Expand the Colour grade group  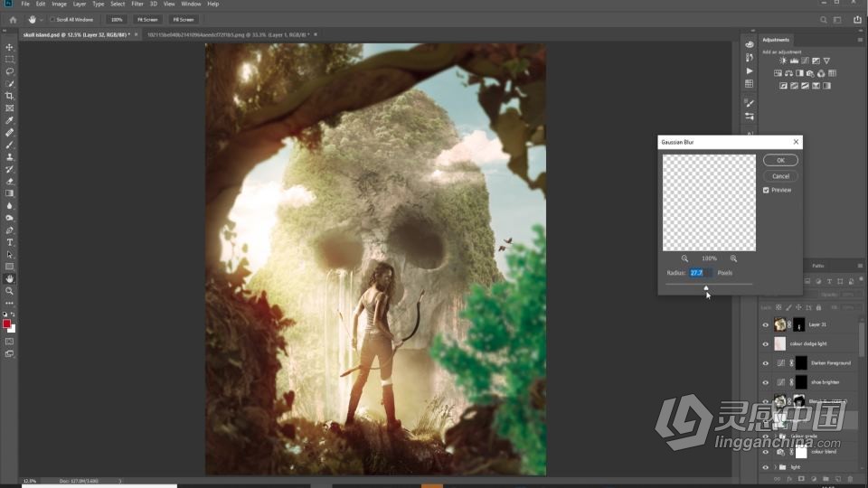coord(775,436)
